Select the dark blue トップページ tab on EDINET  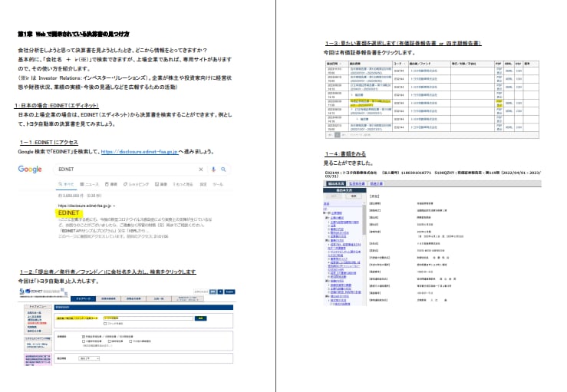pos(83,298)
